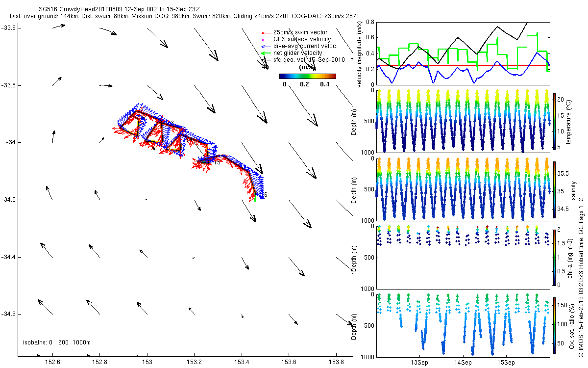Click legend text 'dive-avg current veloc.'
The image size is (588, 368).
[305, 46]
